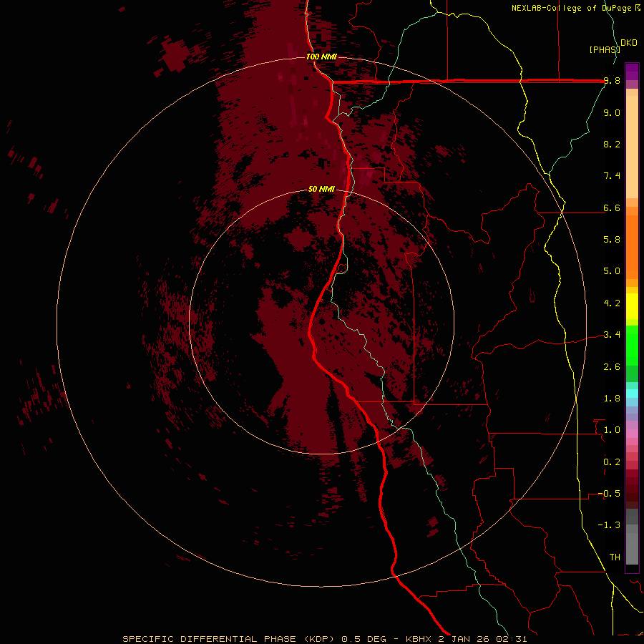Click the 9.8 value on the scale
The height and width of the screenshot is (644, 644).
(x=612, y=81)
